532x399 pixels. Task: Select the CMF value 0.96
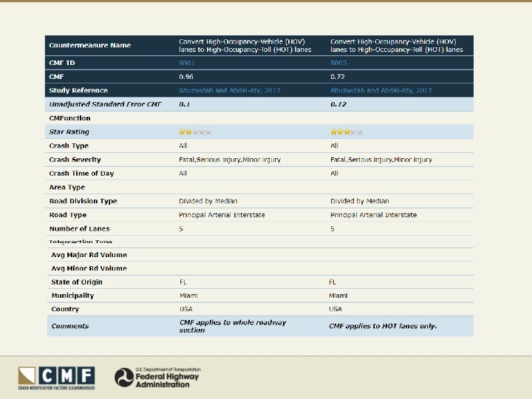click(x=186, y=77)
